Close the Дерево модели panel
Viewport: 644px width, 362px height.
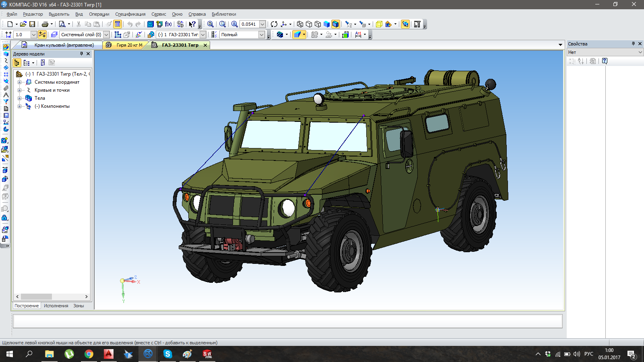[88, 53]
